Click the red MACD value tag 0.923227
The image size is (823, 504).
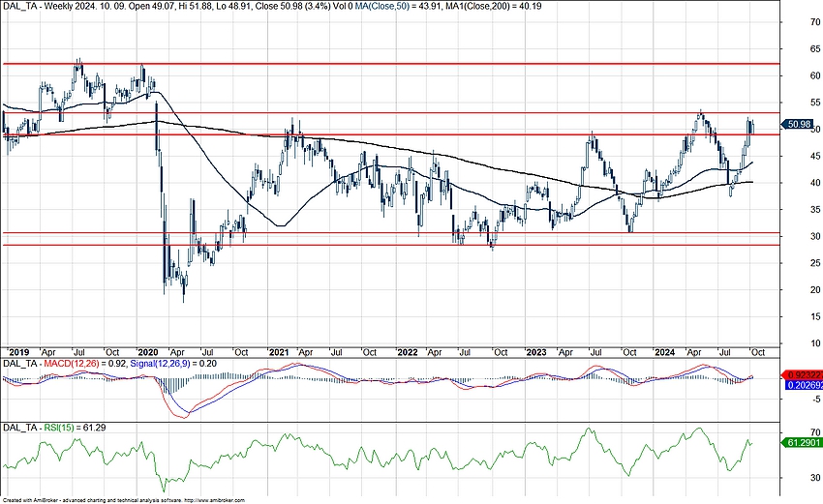point(803,375)
